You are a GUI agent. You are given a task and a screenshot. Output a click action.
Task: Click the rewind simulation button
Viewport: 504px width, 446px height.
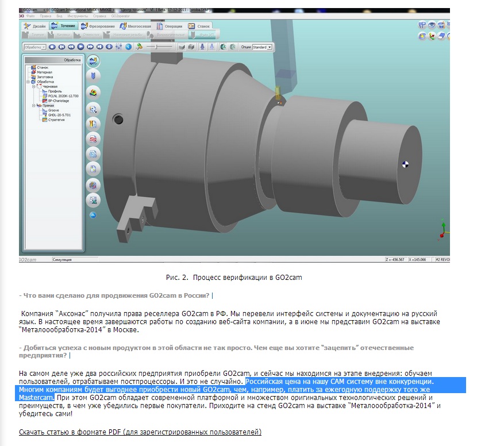(x=71, y=47)
